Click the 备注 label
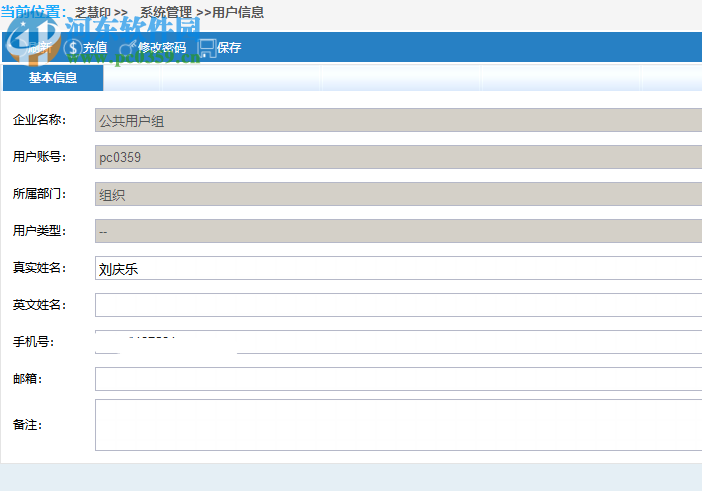Image resolution: width=702 pixels, height=491 pixels. coord(27,425)
